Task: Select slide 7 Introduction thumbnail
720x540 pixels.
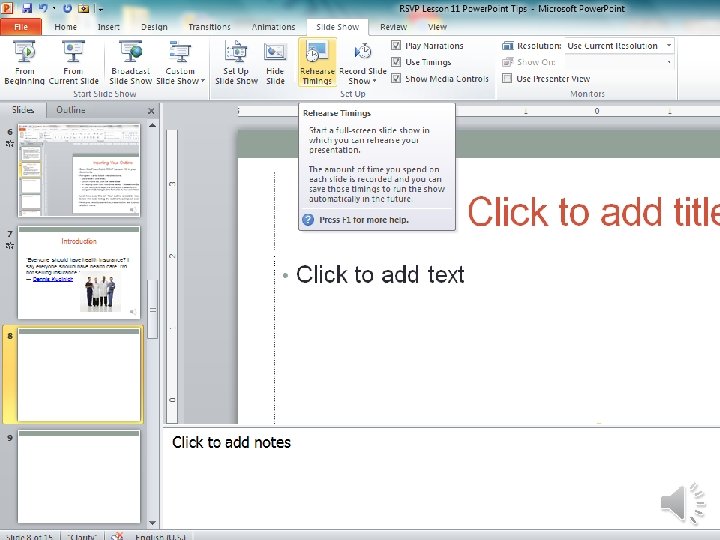Action: 79,272
